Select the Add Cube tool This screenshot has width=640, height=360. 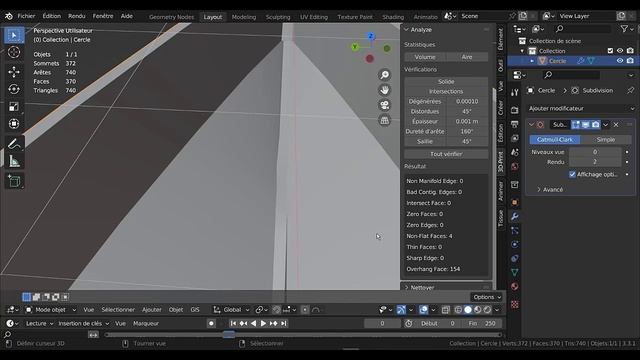(14, 181)
